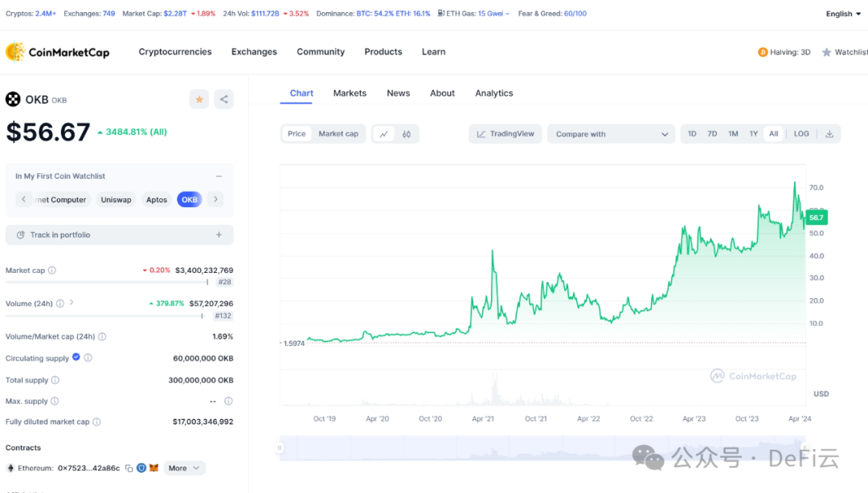Toggle Market cap chart mode
The width and height of the screenshot is (868, 493).
click(x=338, y=134)
